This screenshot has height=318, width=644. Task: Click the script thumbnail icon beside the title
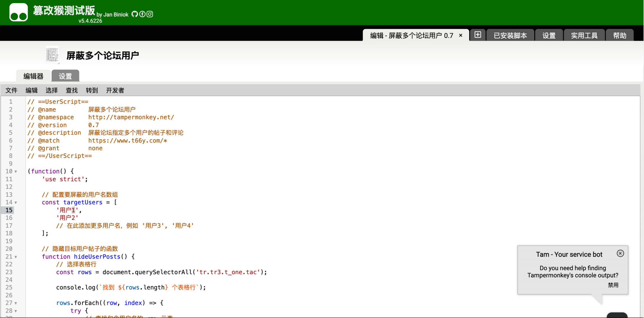[52, 55]
